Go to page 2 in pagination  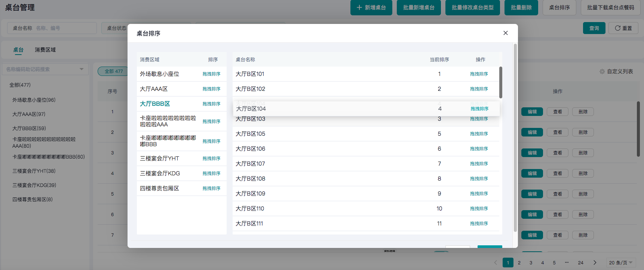coord(519,263)
